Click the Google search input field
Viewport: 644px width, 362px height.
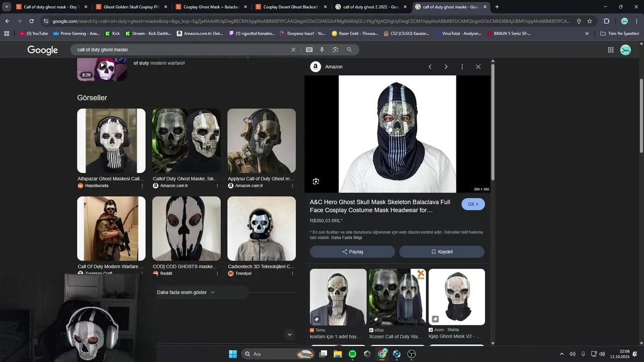pos(181,50)
